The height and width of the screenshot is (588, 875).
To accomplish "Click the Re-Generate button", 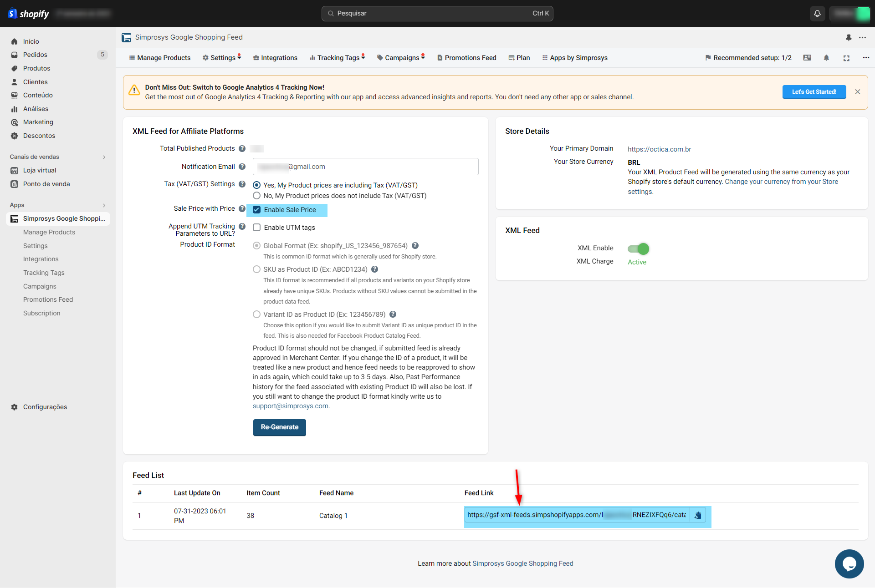I will click(280, 427).
